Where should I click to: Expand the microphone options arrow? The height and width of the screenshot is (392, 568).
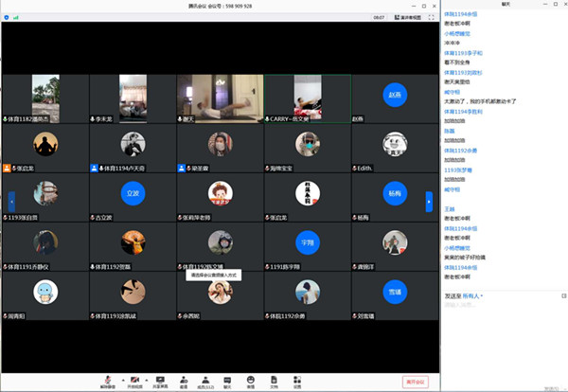click(x=117, y=380)
